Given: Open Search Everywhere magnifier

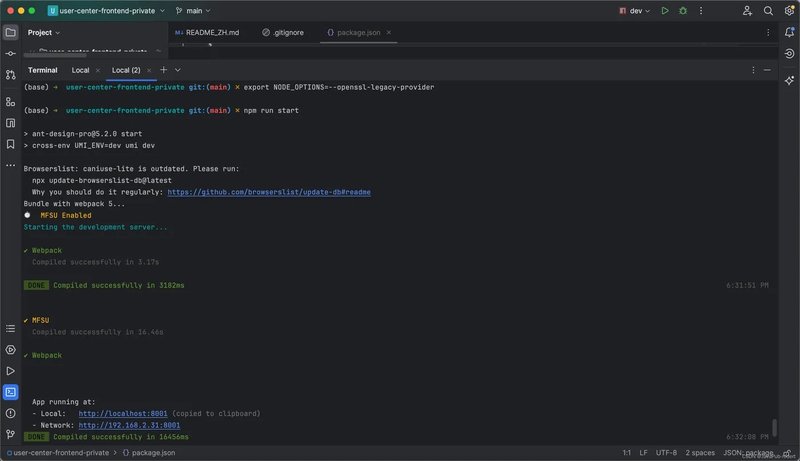Looking at the screenshot, I should (x=768, y=11).
